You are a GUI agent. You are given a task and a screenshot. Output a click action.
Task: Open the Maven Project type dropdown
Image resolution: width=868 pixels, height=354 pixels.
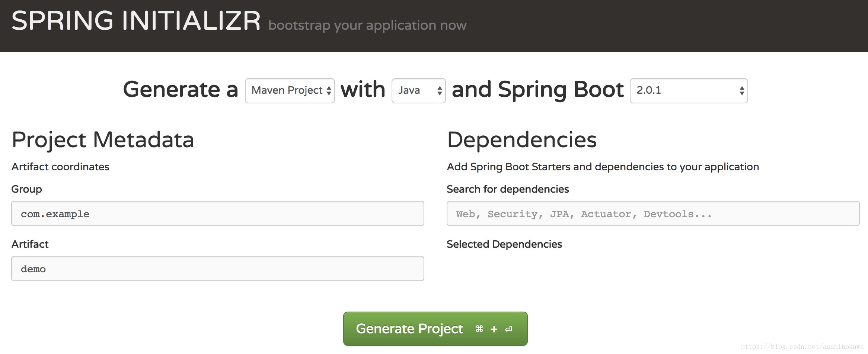[x=290, y=90]
